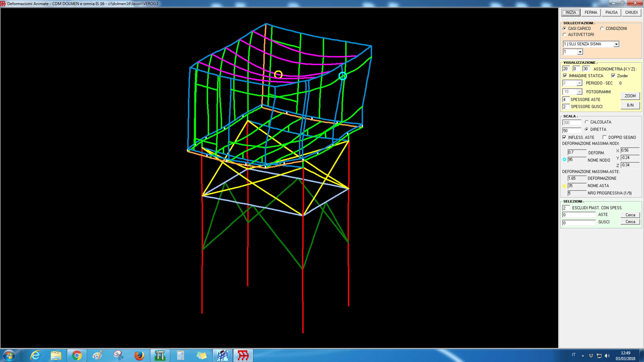The height and width of the screenshot is (362, 644).
Task: Click the cyan circle marker on the model
Action: 342,76
